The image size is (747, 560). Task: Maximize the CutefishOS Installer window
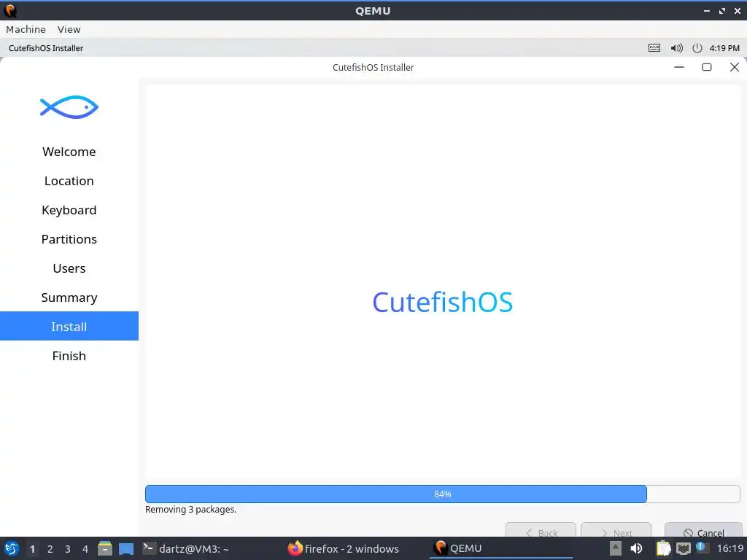(706, 67)
